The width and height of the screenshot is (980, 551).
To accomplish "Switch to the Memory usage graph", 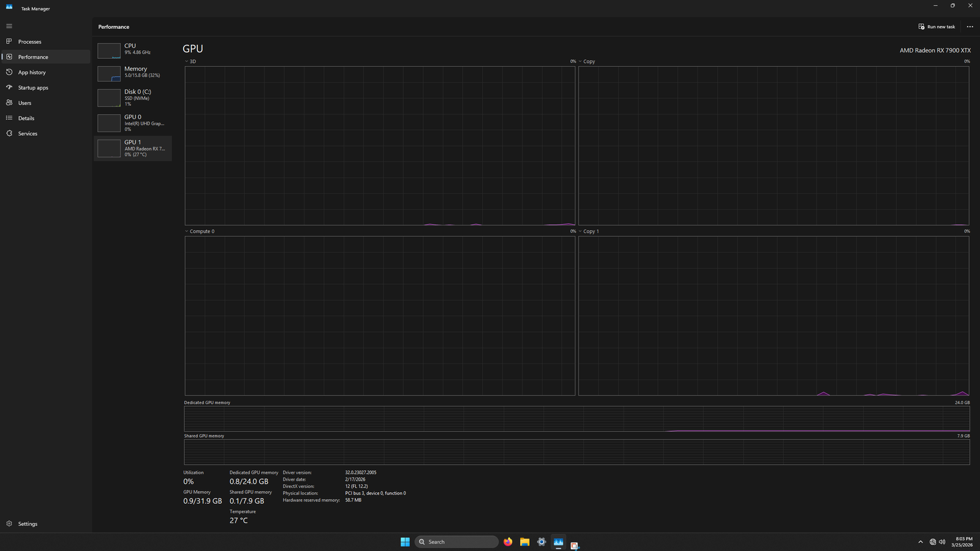I will (x=133, y=72).
